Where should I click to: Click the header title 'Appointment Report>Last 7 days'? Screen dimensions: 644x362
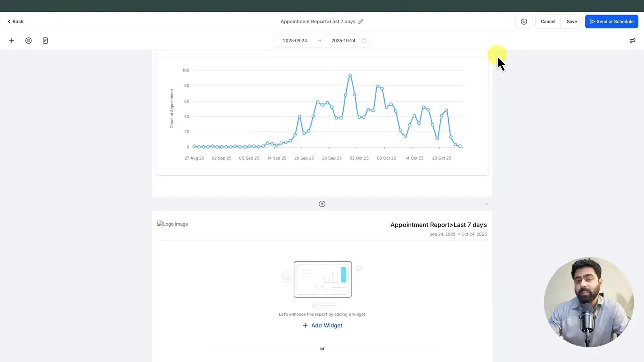pos(318,21)
